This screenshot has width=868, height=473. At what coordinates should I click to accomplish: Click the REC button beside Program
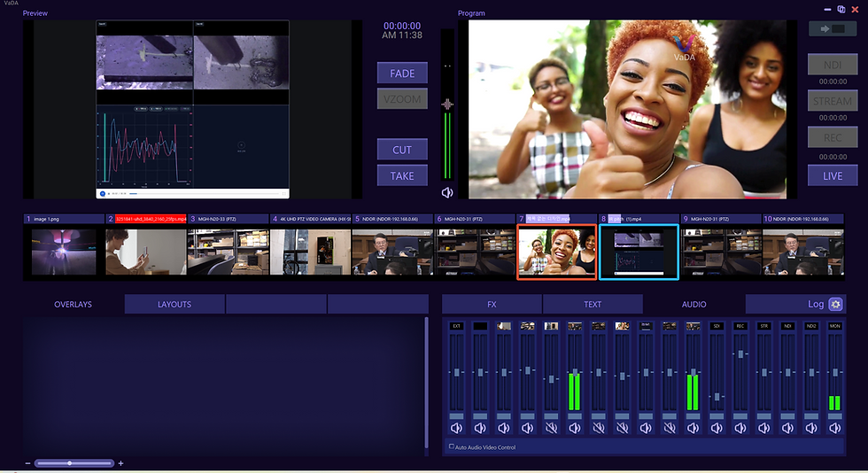point(833,137)
